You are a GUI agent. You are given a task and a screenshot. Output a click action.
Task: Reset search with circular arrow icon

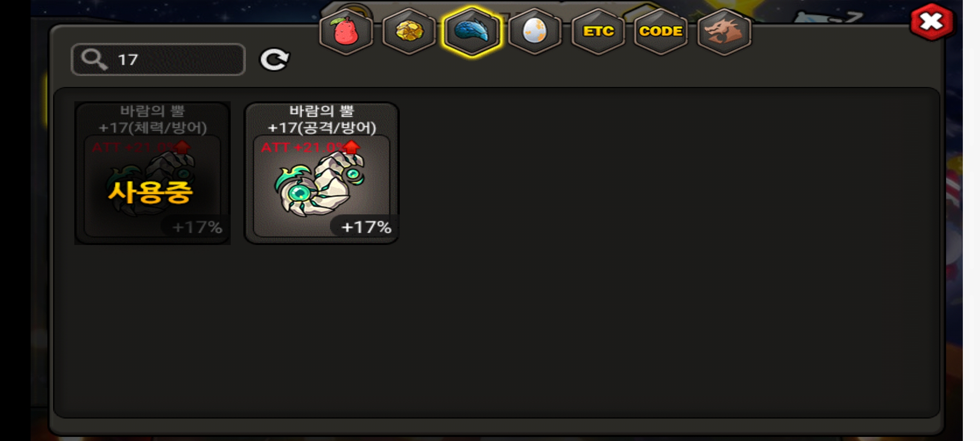pos(274,60)
